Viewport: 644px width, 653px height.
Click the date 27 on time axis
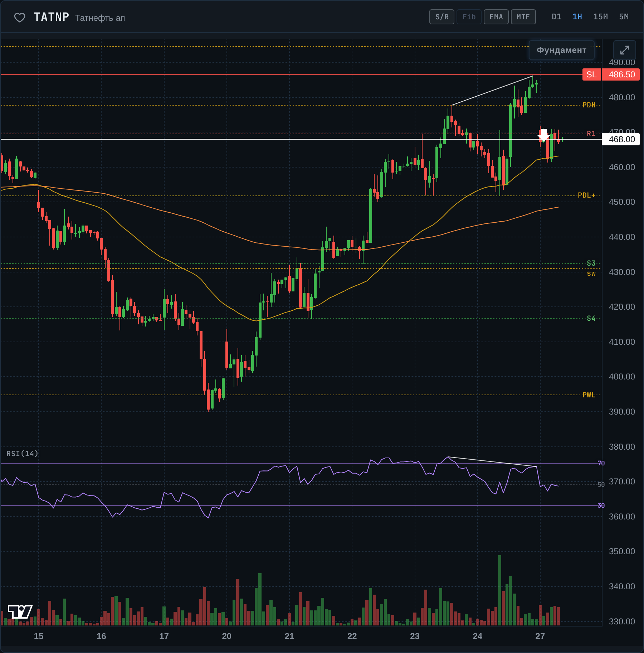(540, 636)
